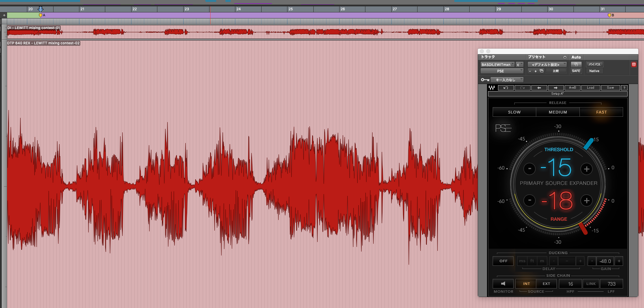
Task: Click the Waves logo icon in plugin toolbar
Action: 492,88
